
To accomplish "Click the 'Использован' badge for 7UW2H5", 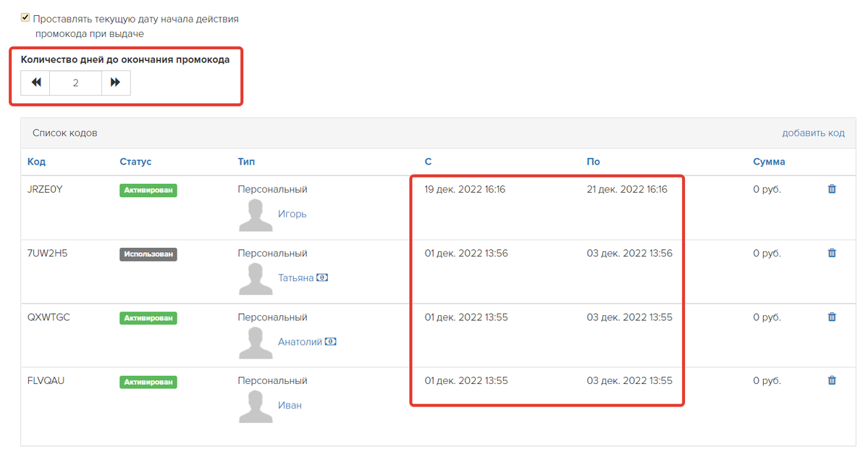I will [148, 254].
